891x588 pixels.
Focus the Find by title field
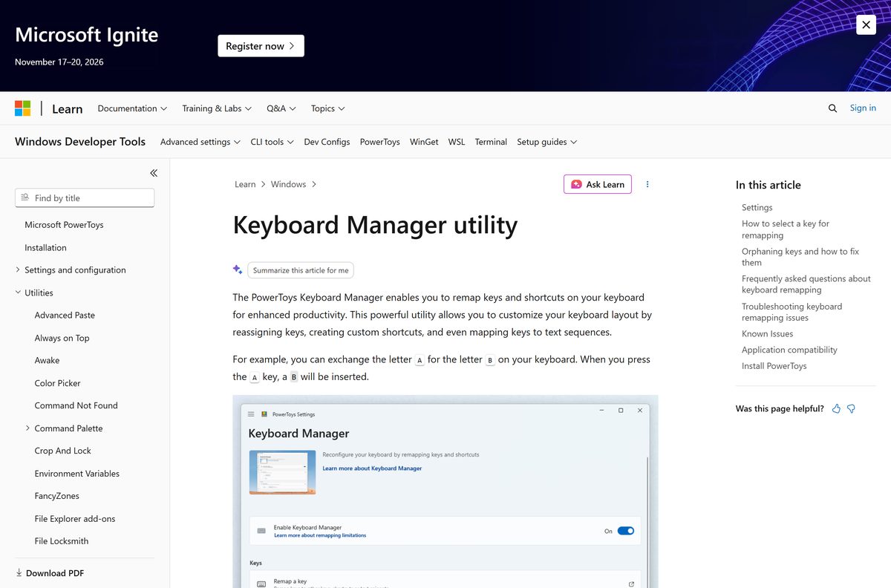(85, 197)
